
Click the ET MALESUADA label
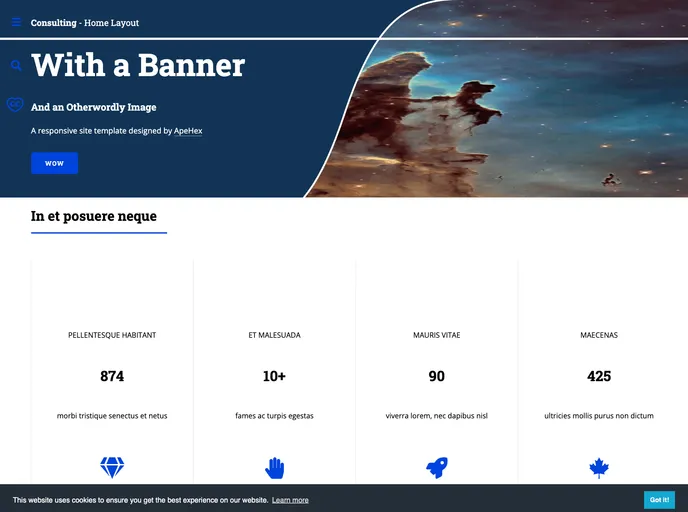coord(275,335)
